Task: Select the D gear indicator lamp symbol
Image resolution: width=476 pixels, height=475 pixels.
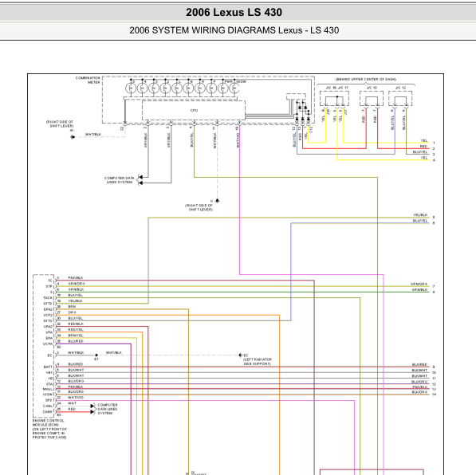Action: (131, 88)
